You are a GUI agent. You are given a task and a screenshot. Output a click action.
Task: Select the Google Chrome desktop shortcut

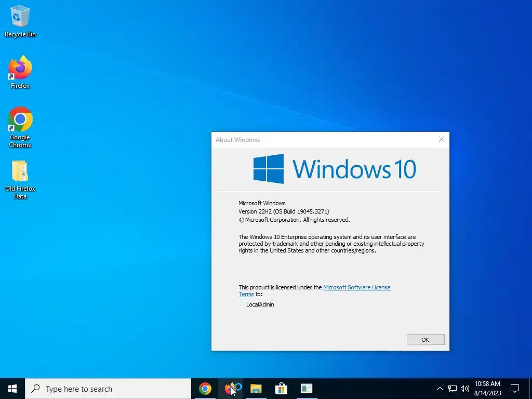point(20,127)
